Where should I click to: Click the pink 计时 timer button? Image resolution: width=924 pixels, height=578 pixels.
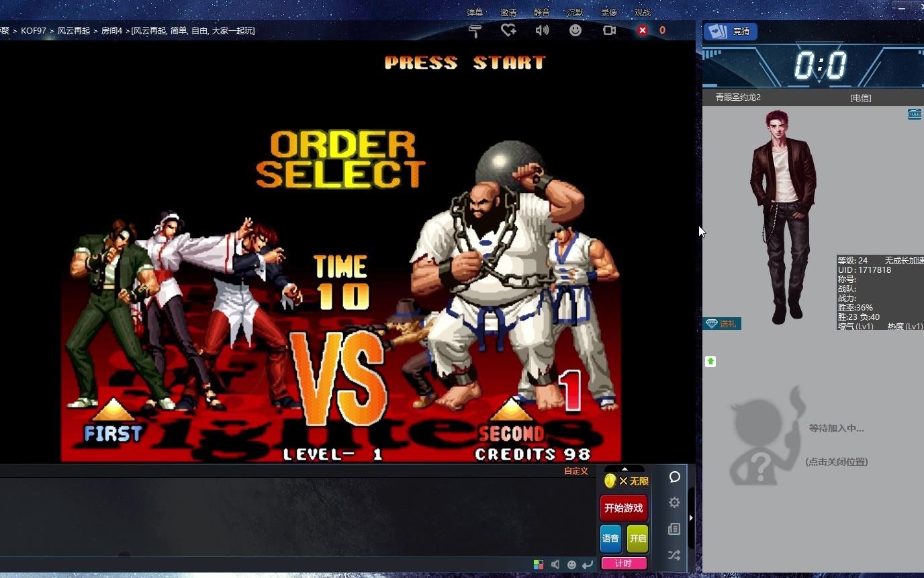pos(624,563)
